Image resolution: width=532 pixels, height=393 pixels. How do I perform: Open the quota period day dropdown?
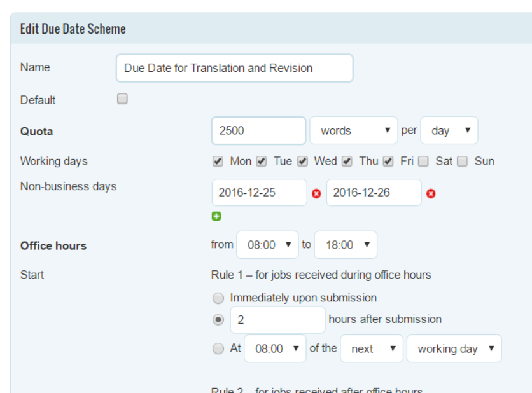(449, 130)
